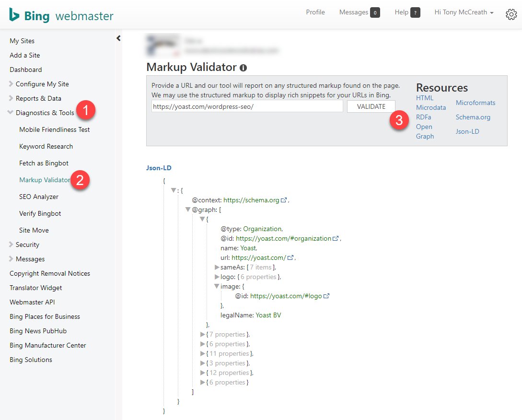
Task: Open Keyword Research tool
Action: 46,147
